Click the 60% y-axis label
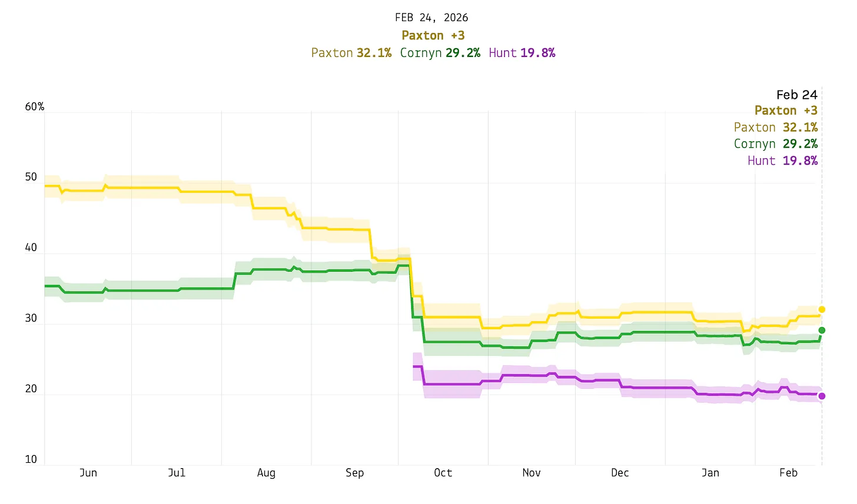 pyautogui.click(x=35, y=106)
